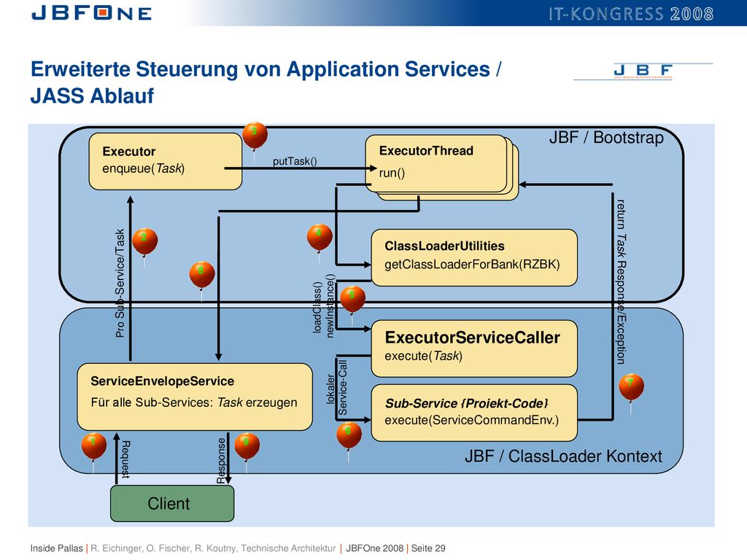Click the small JBF logo beside the title
Screen dimensions: 747x560
coord(643,71)
